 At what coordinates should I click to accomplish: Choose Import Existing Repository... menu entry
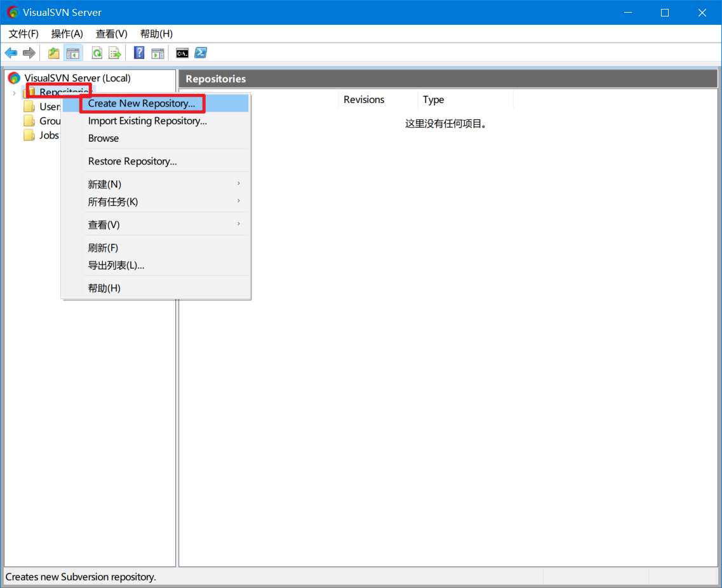coord(156,121)
